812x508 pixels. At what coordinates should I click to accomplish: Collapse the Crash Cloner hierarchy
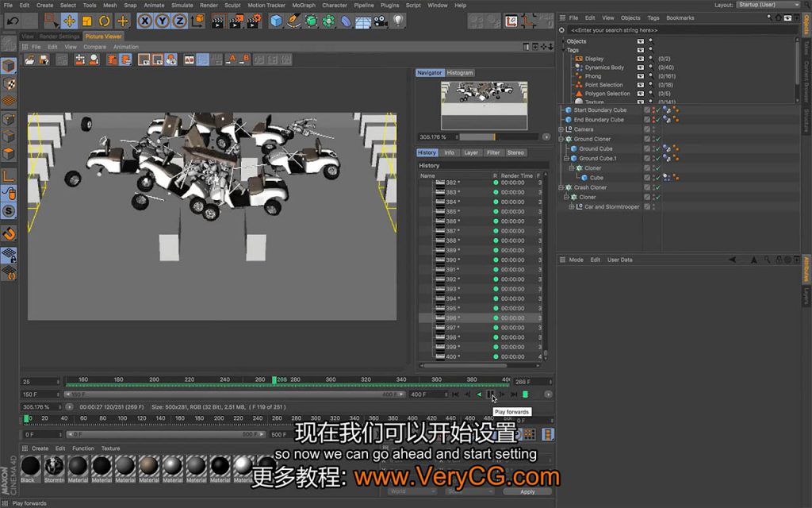(561, 187)
